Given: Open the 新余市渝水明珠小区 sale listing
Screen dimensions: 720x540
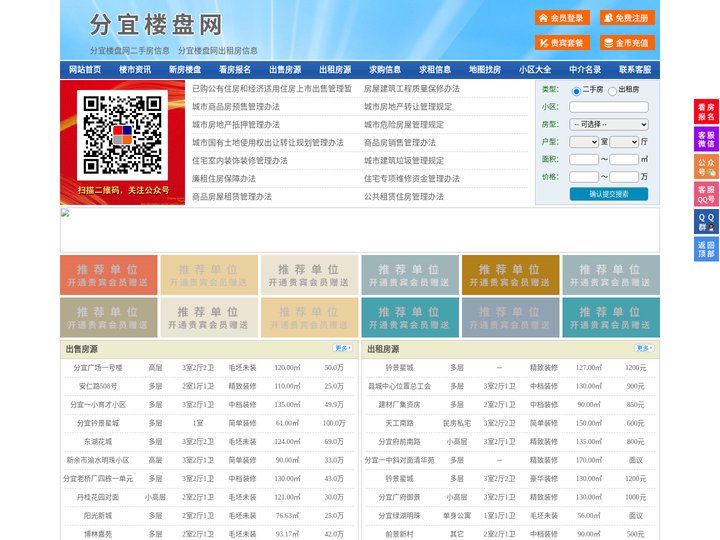Looking at the screenshot, I should [98, 460].
